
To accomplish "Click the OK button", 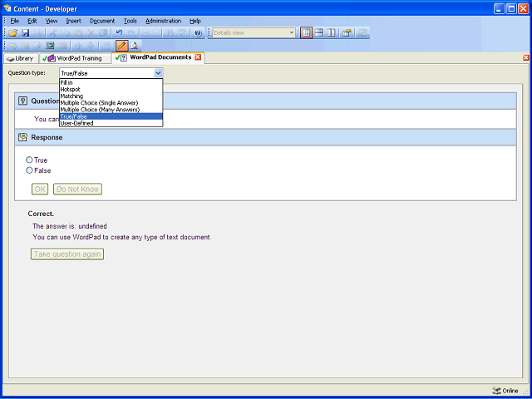I will 40,189.
